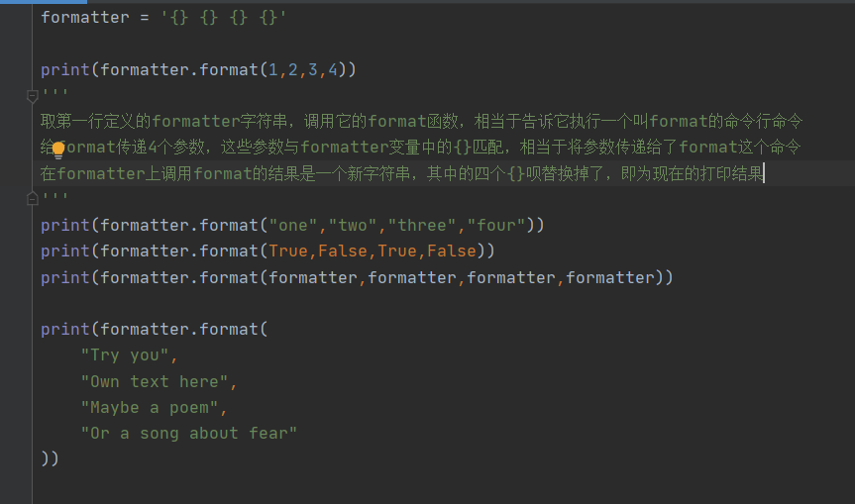Click the closing double parentheses line
This screenshot has width=855, height=504.
pos(50,458)
